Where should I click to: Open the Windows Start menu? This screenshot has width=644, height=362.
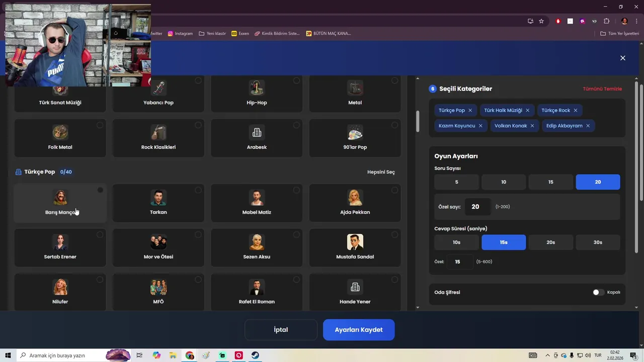(x=8, y=355)
